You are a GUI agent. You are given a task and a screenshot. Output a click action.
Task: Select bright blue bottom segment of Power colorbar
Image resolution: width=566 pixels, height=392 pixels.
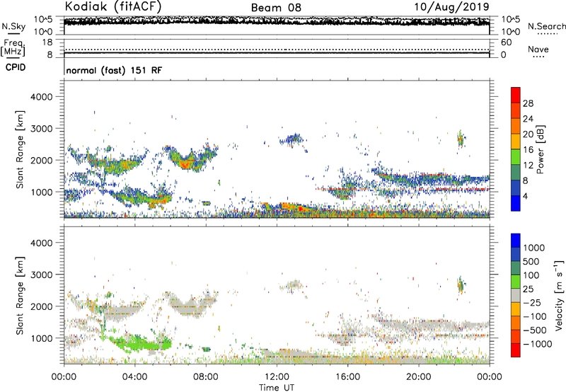tap(516, 203)
